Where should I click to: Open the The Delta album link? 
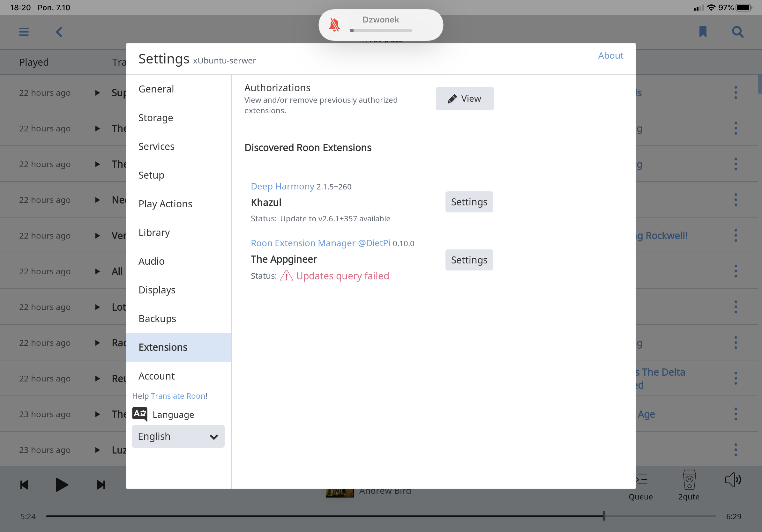click(661, 379)
